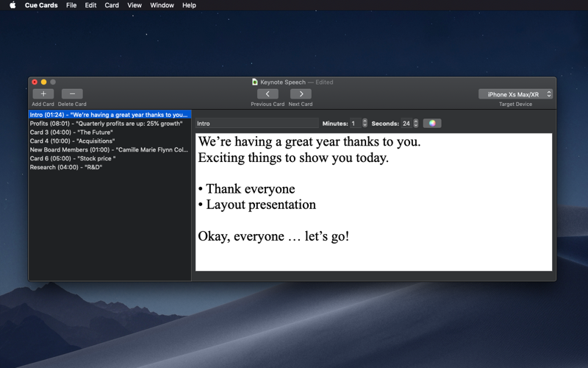Click the Add Card plus button
The width and height of the screenshot is (588, 368).
(43, 94)
